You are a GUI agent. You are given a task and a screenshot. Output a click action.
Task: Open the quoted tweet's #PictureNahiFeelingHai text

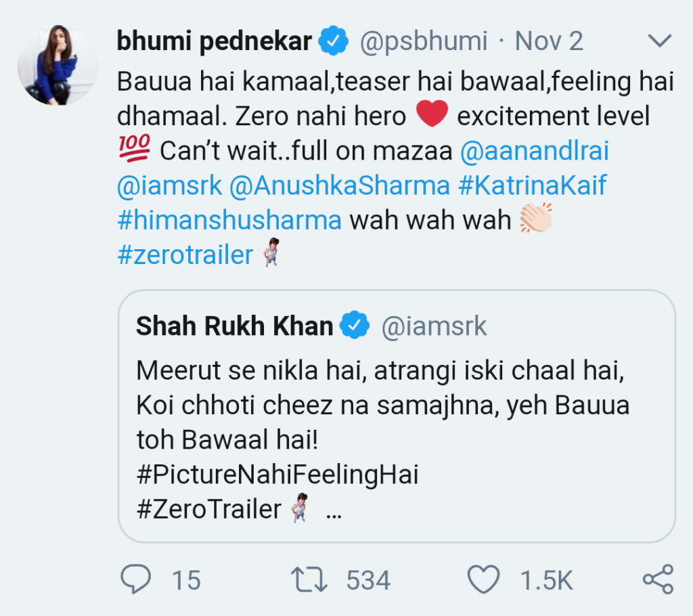coord(277,475)
